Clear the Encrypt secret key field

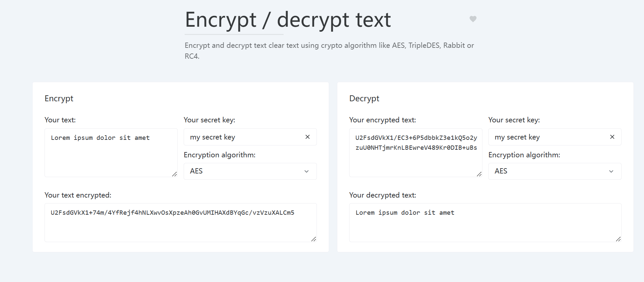pos(307,137)
